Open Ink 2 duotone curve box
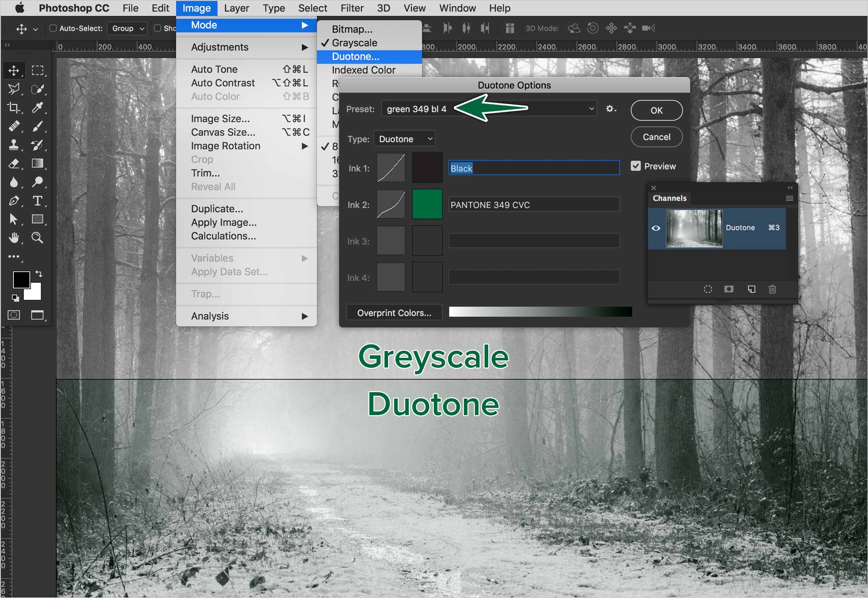 point(391,204)
